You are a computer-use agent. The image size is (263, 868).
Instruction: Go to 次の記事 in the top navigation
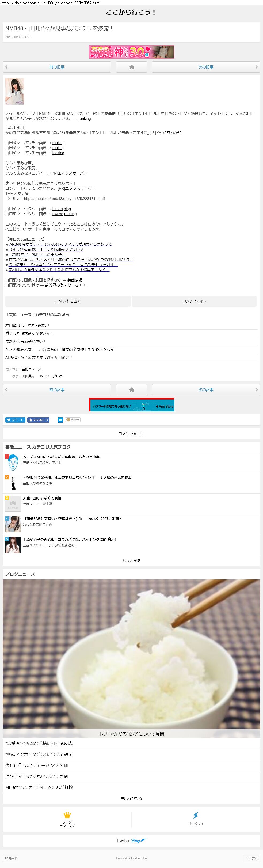[206, 67]
